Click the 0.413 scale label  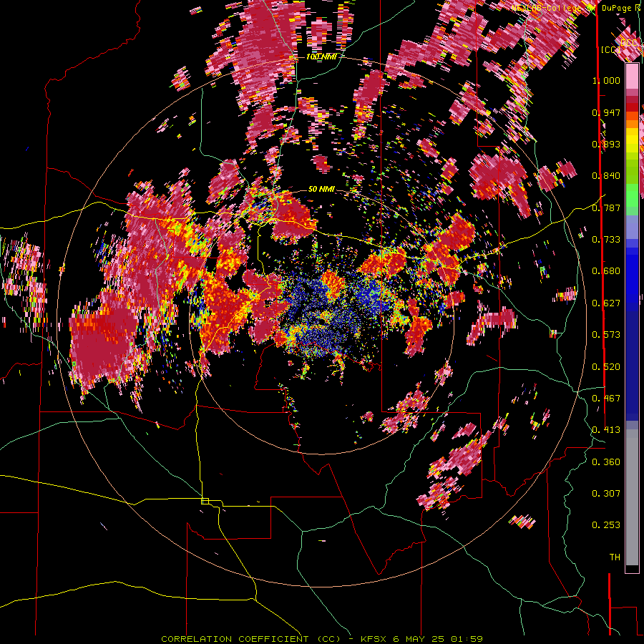tap(606, 430)
